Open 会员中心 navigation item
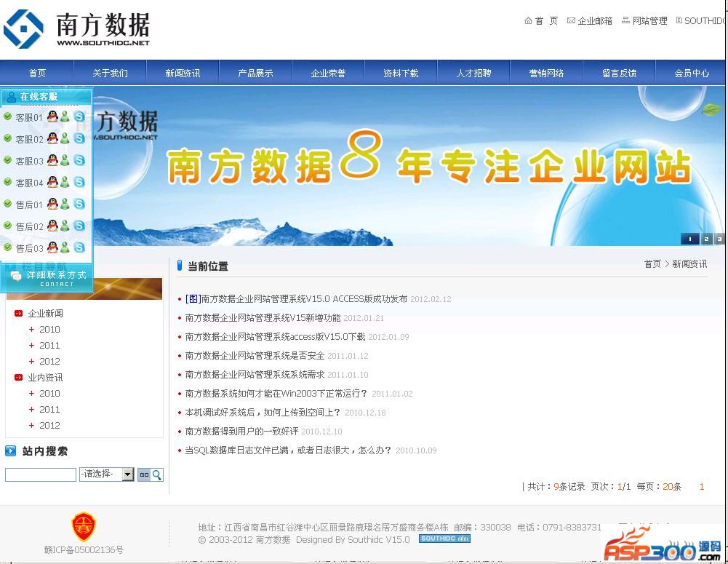 coord(692,73)
